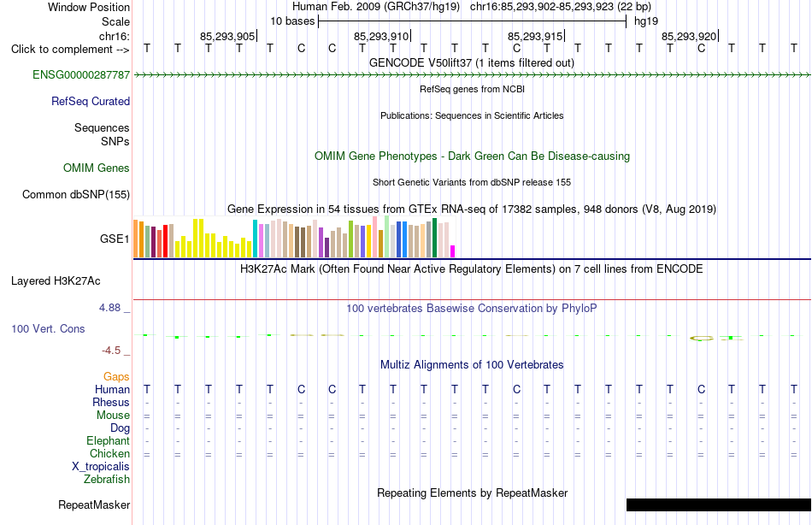Click the SNPs track label
This screenshot has width=812, height=525.
[115, 141]
